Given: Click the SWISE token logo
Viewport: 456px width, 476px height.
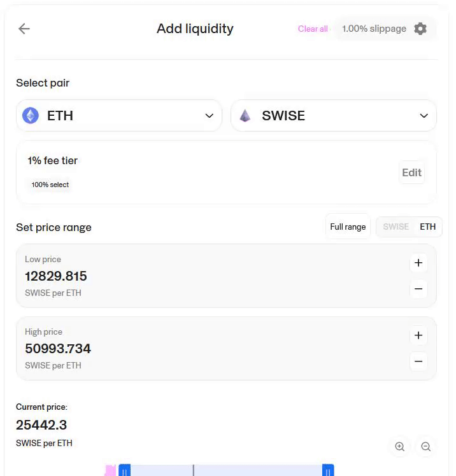Looking at the screenshot, I should pyautogui.click(x=245, y=115).
